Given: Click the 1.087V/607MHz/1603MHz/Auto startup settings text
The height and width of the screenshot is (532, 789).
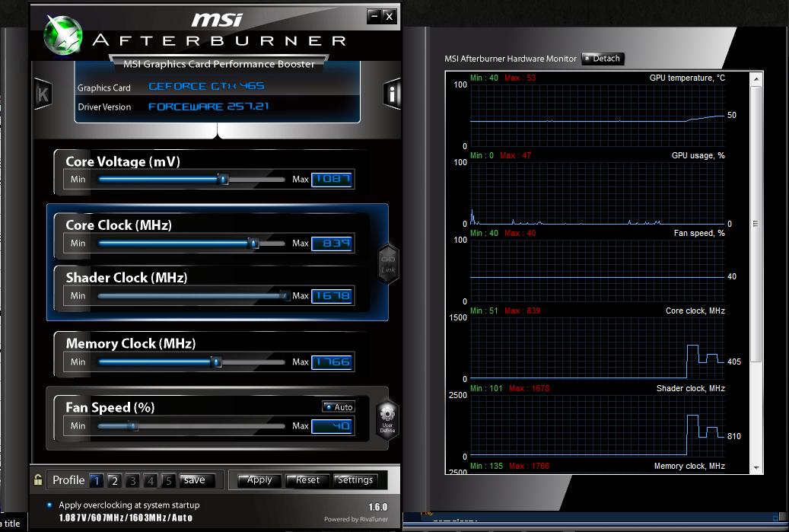Looking at the screenshot, I should click(126, 518).
